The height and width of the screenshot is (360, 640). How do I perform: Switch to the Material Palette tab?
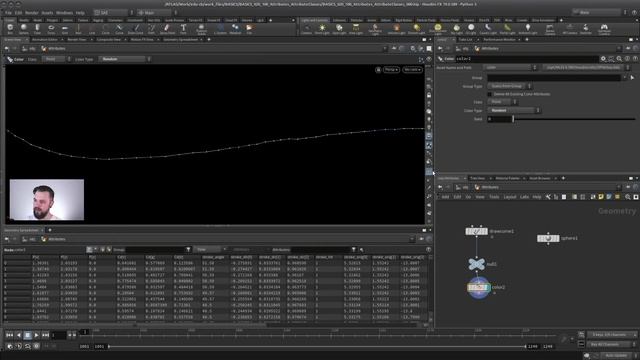tap(507, 178)
